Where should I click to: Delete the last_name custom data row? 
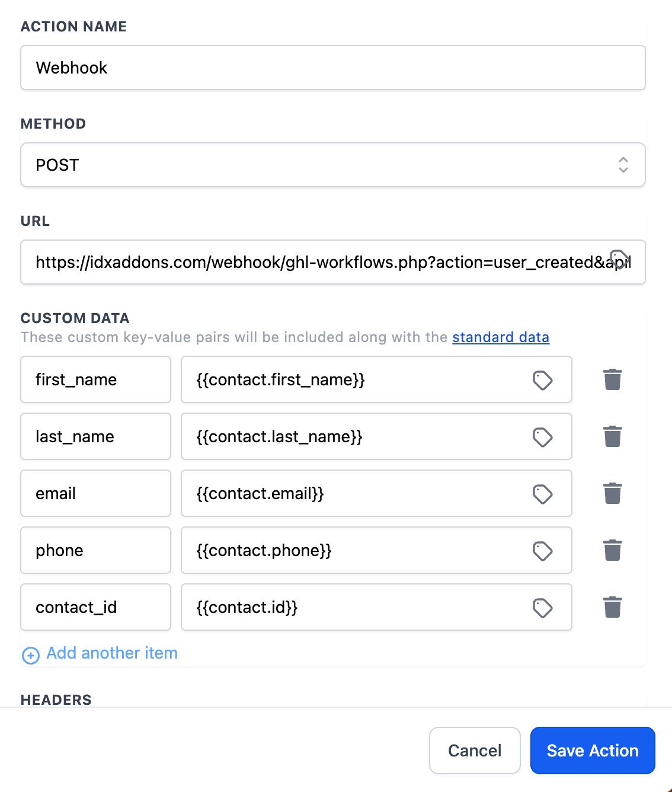[x=612, y=437]
